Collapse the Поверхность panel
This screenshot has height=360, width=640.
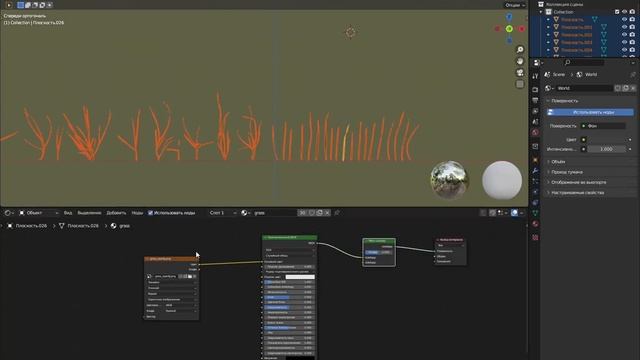564,100
